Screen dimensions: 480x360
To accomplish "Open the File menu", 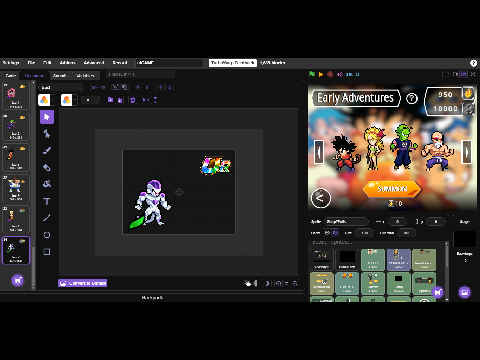I will click(x=31, y=63).
